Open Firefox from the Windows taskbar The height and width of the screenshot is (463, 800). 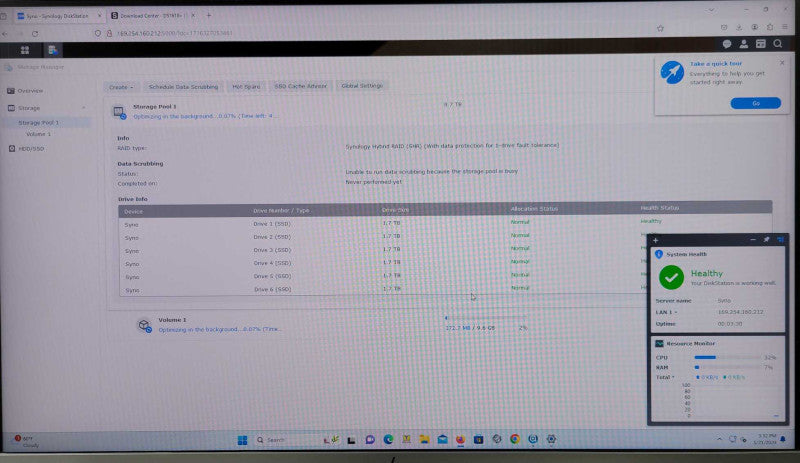point(460,439)
